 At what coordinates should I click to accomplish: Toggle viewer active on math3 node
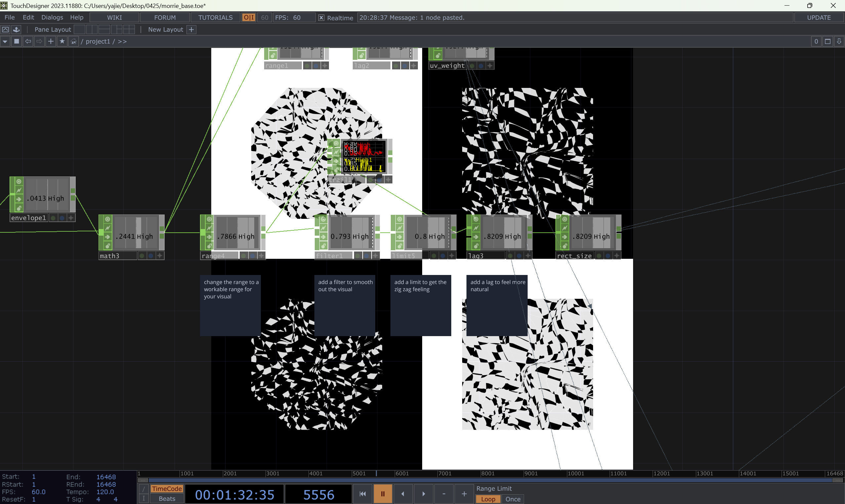(160, 256)
